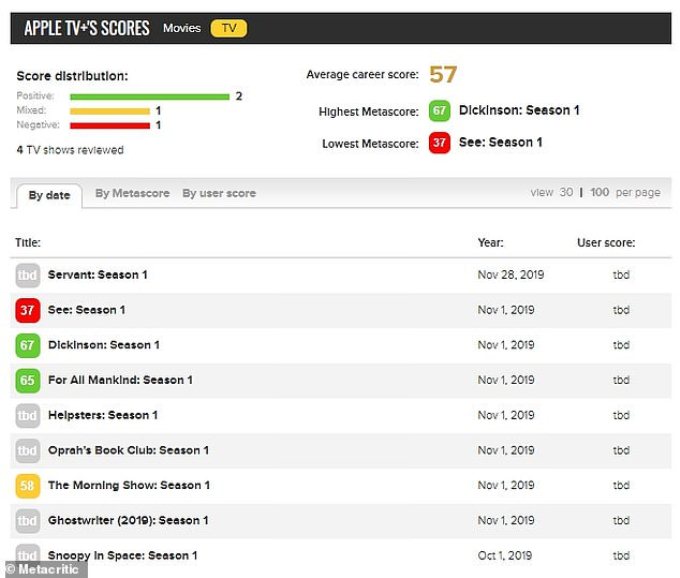Click the Positive count of 2
This screenshot has height=578, width=680.
[239, 96]
